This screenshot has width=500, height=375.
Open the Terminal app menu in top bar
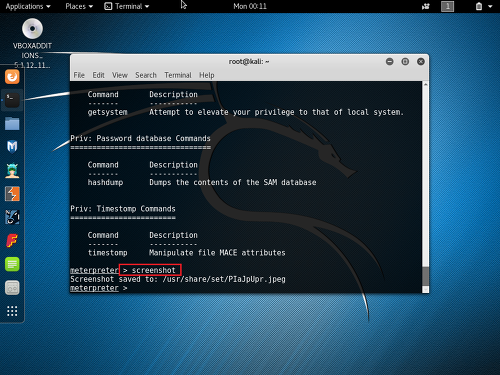coord(127,6)
